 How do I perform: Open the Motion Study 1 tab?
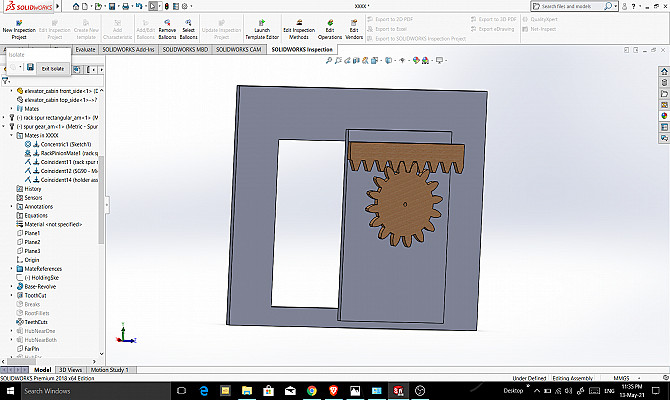tap(109, 369)
